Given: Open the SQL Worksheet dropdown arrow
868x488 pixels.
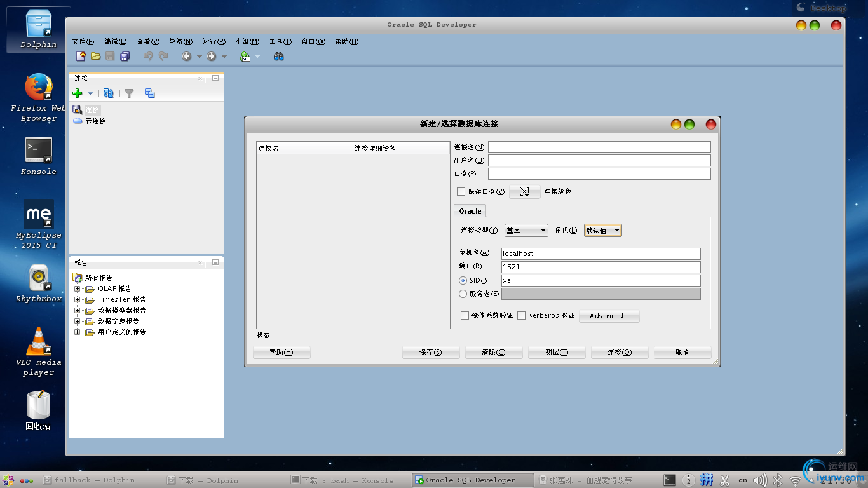Looking at the screenshot, I should 257,57.
